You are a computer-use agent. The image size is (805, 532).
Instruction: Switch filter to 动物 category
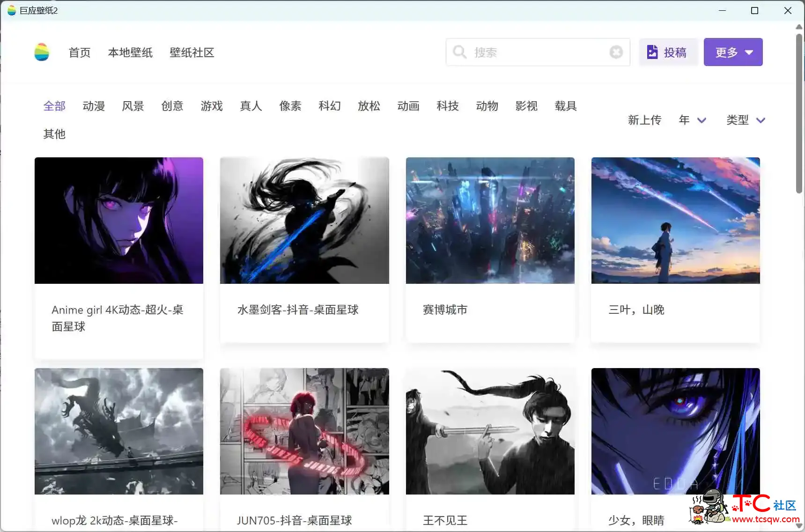pos(487,106)
